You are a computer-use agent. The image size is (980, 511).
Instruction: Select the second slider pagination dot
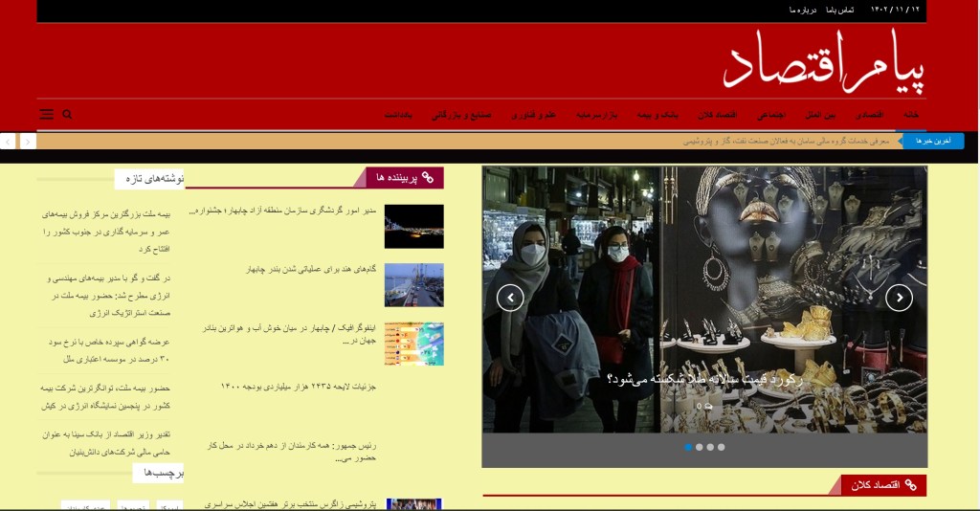pyautogui.click(x=700, y=447)
